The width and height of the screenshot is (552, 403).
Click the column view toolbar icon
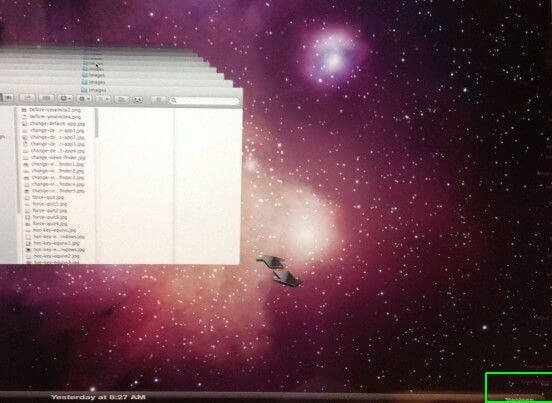coord(46,99)
